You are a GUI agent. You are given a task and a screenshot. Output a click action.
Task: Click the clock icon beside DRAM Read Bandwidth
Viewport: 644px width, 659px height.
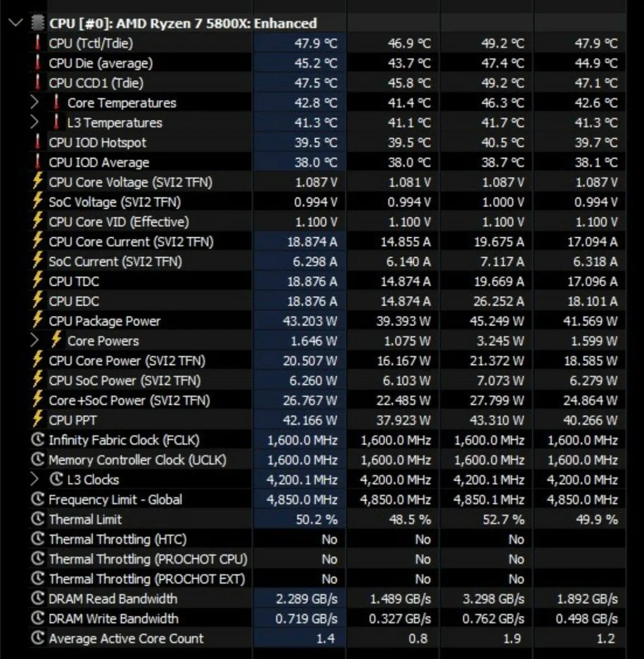click(x=37, y=599)
